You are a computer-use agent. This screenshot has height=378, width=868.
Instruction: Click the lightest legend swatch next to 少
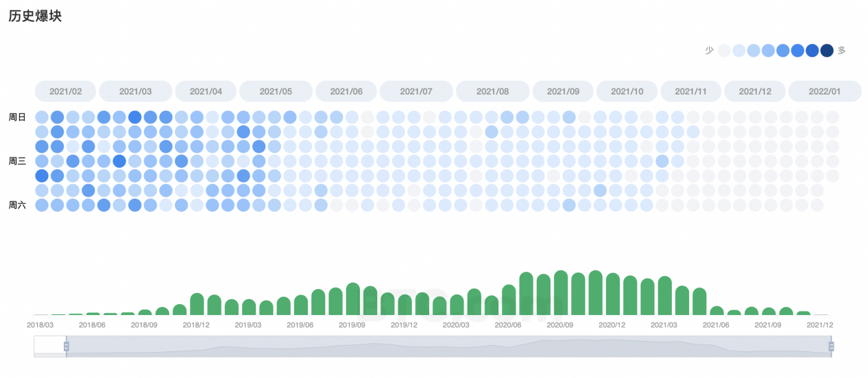point(724,50)
